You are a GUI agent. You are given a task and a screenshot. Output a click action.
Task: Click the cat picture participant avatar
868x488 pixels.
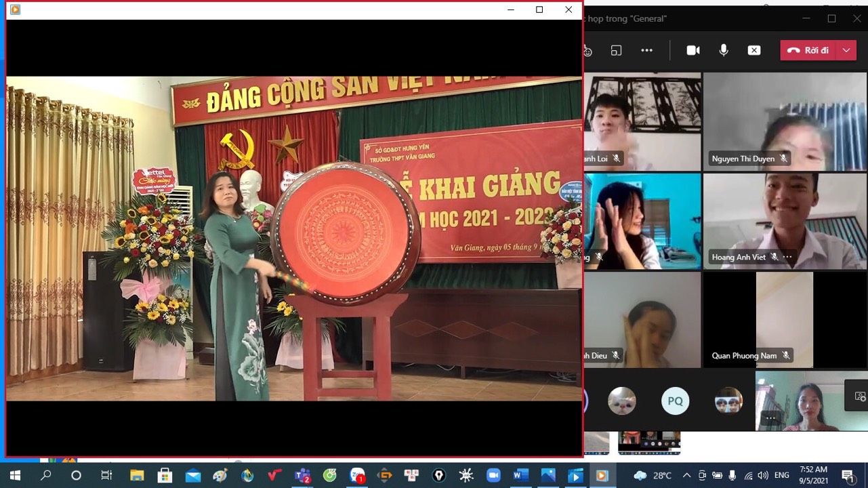(622, 401)
